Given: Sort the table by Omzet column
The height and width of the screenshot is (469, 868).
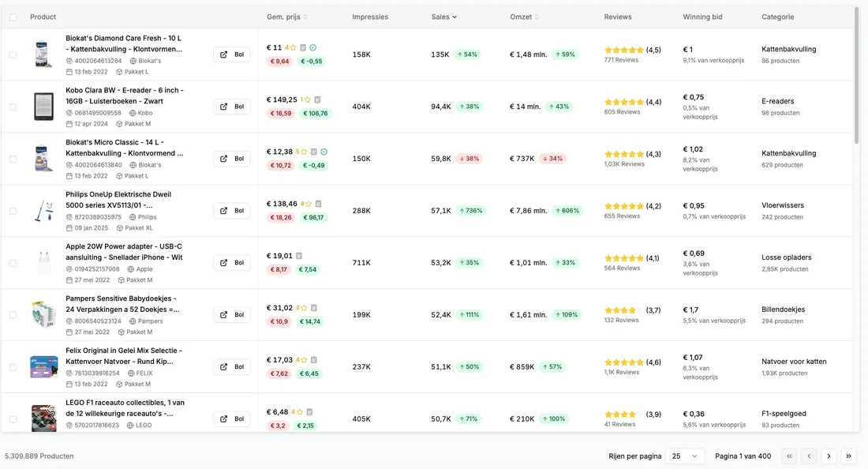Looking at the screenshot, I should pyautogui.click(x=524, y=17).
